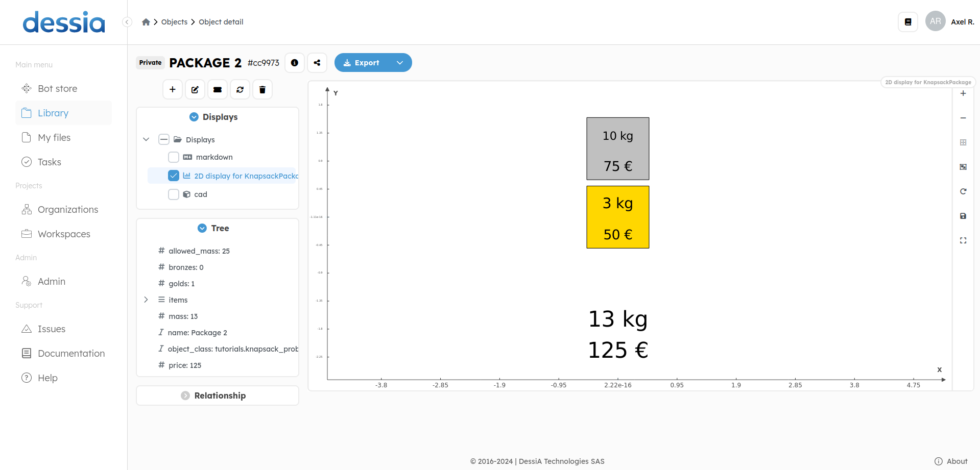Viewport: 980px width, 470px height.
Task: Open My files in sidebar
Action: 64,138
